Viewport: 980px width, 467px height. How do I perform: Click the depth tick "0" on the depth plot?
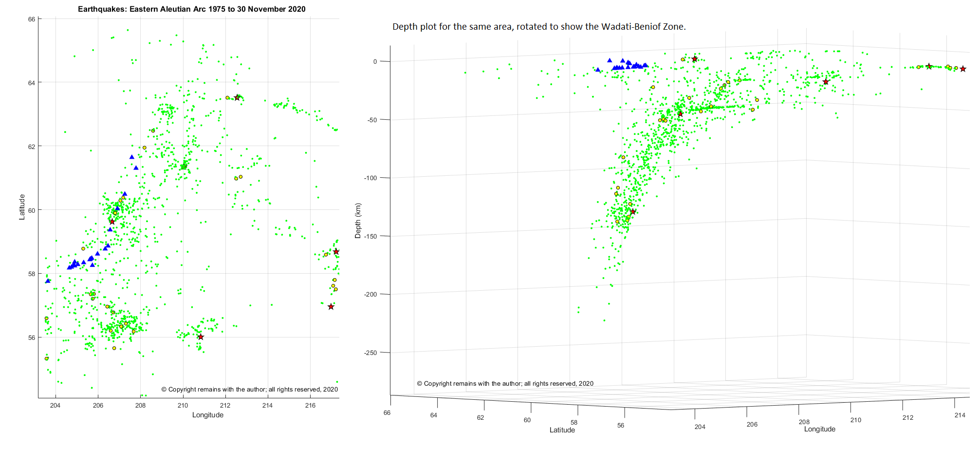(375, 61)
